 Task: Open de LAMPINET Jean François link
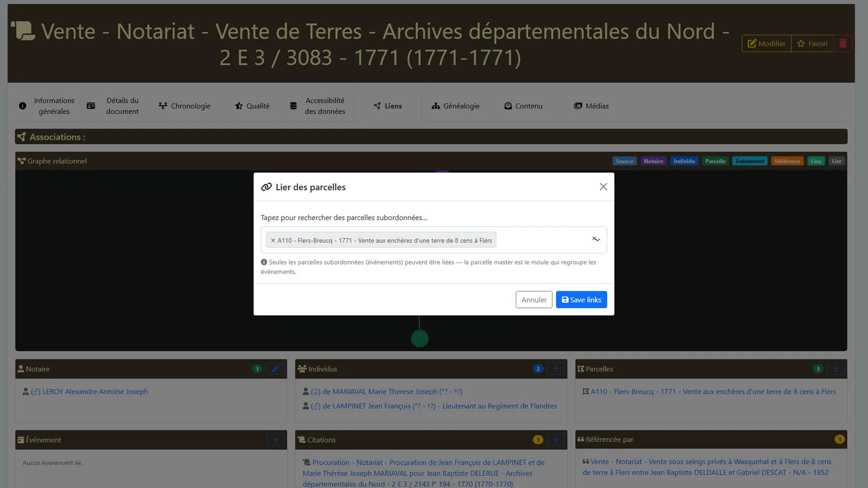434,406
